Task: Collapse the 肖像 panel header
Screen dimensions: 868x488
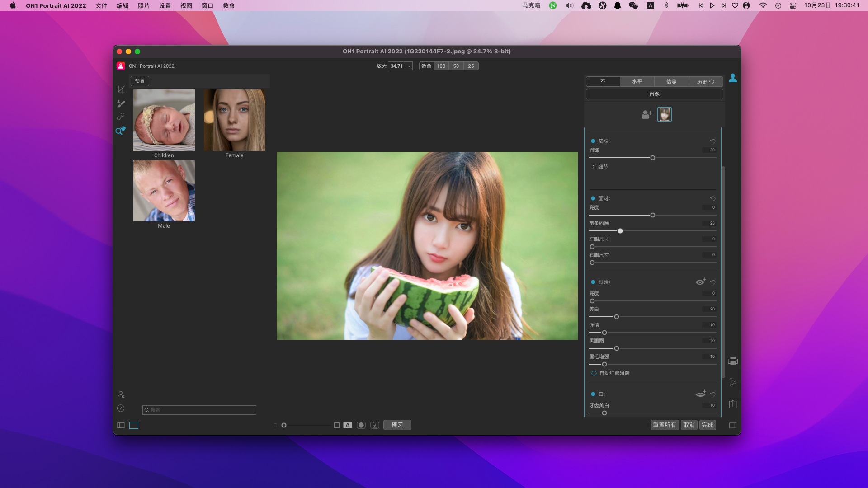Action: (x=654, y=94)
